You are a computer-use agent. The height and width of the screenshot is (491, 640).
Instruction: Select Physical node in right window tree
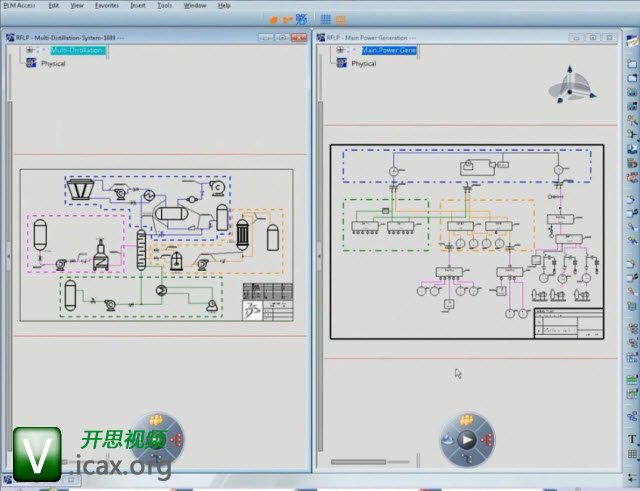point(363,63)
